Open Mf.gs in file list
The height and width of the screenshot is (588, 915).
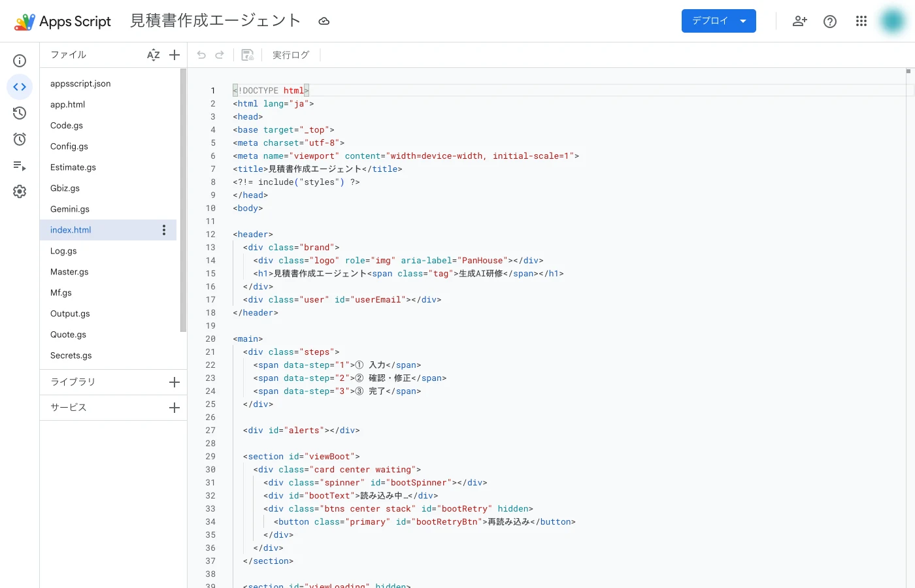pos(108,293)
